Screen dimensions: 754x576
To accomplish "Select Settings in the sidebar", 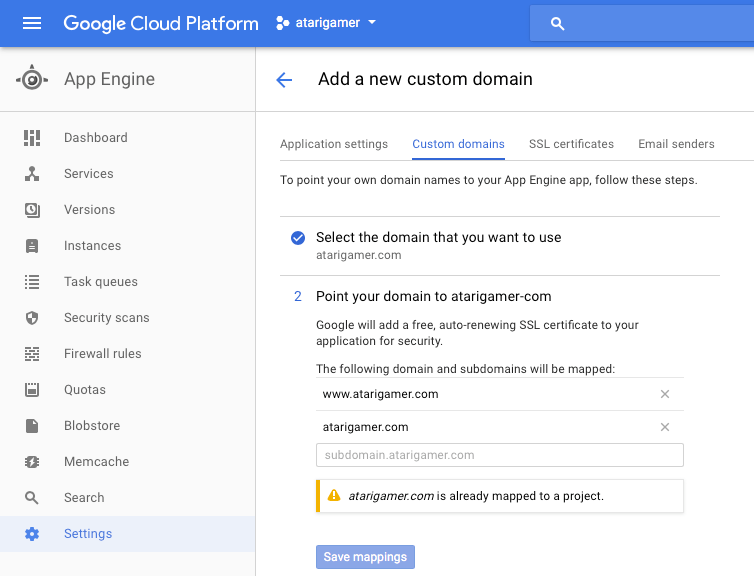I will [x=127, y=534].
